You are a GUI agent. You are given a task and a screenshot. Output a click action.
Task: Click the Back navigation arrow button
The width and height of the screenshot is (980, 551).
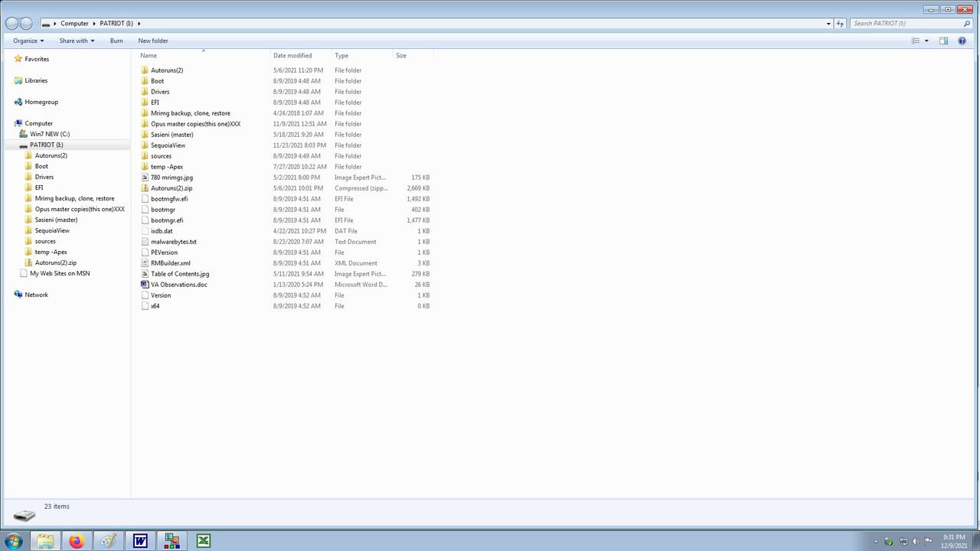(x=11, y=24)
